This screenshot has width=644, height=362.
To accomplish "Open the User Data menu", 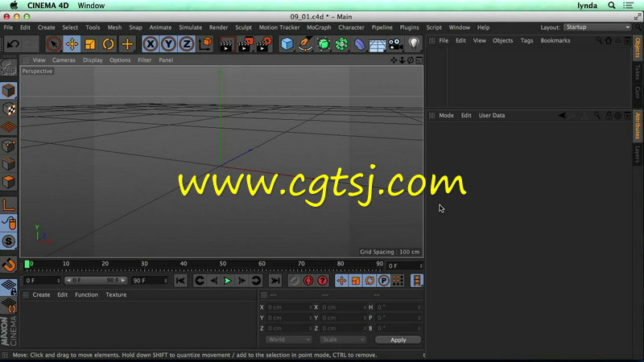I will click(x=492, y=115).
